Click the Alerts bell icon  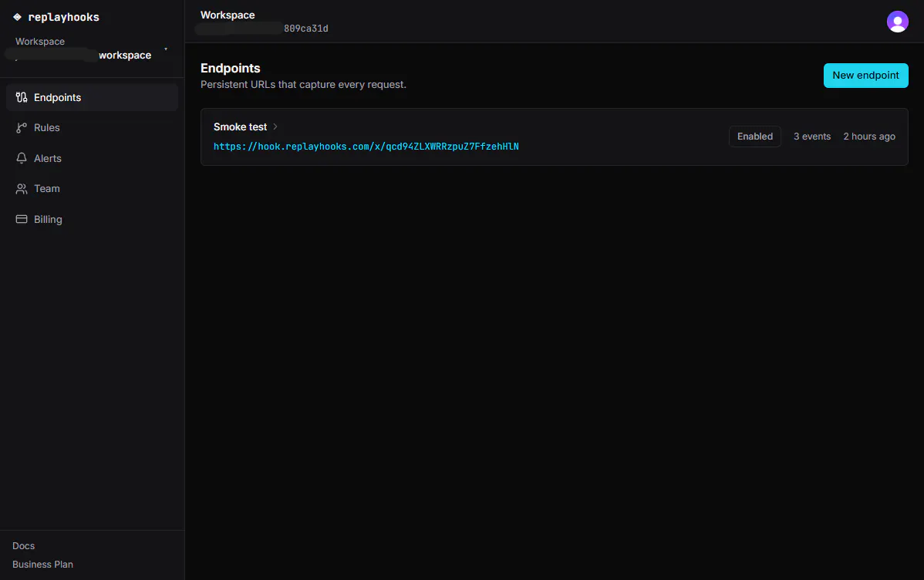22,158
